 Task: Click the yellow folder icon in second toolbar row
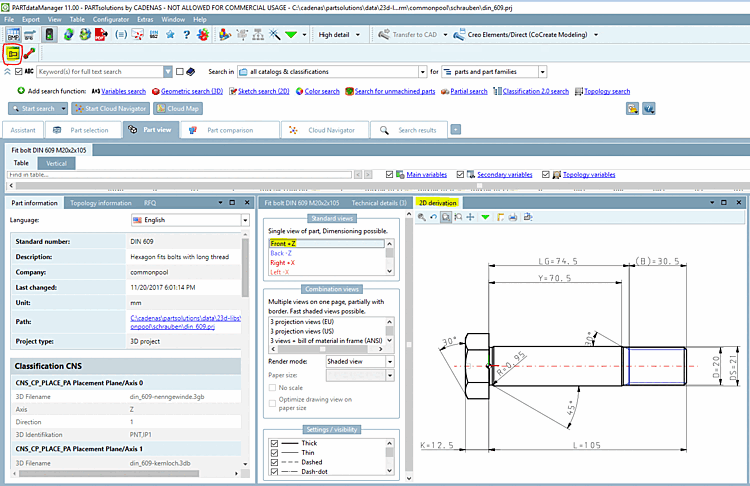point(13,53)
